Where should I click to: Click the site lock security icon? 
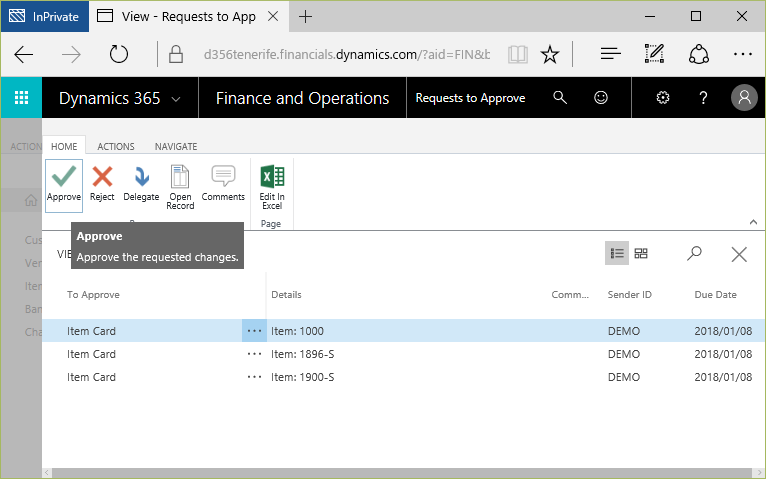click(x=176, y=54)
